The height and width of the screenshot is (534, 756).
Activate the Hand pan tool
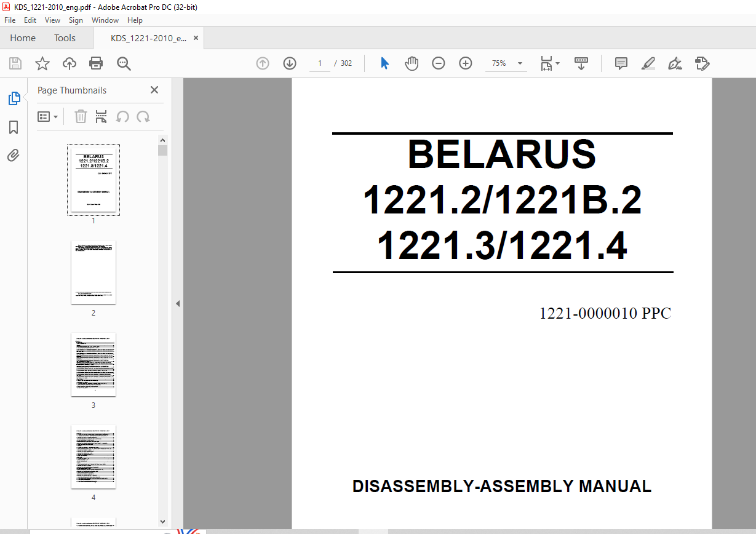click(x=412, y=63)
